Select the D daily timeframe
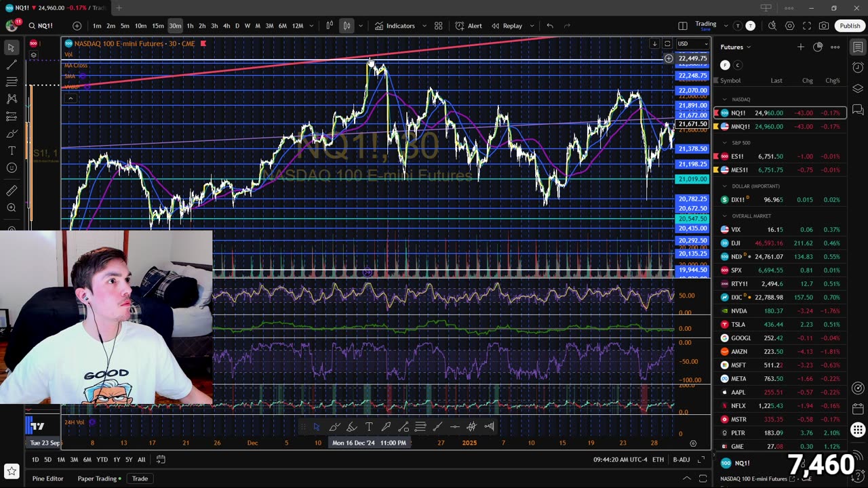The width and height of the screenshot is (868, 488). pyautogui.click(x=237, y=26)
